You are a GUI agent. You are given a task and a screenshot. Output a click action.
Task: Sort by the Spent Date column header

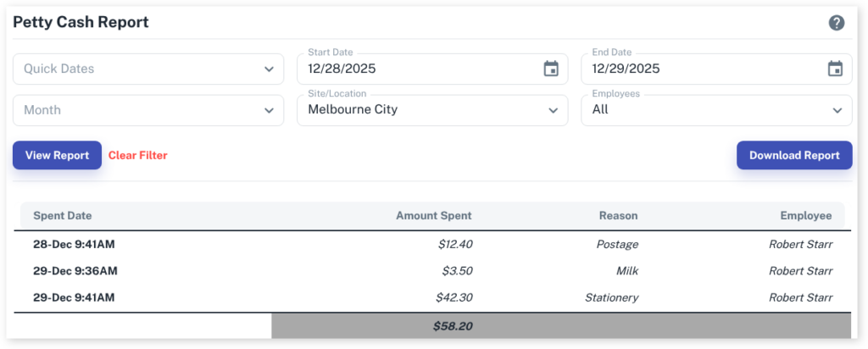[x=63, y=216]
